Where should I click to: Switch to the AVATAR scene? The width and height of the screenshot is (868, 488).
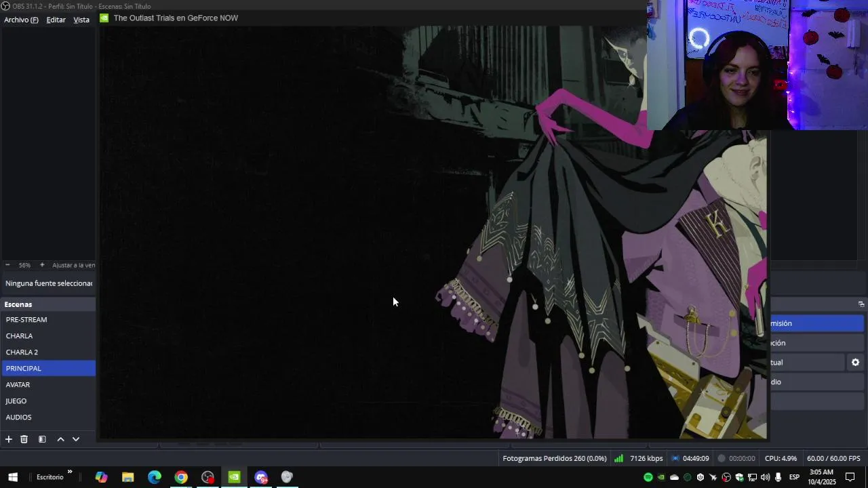[48, 384]
